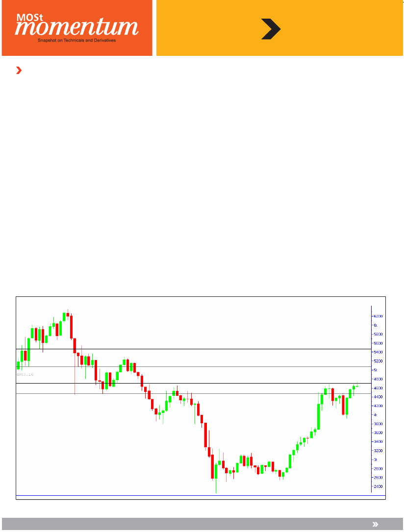Click the 5400 label on the price axis
404x532 pixels.
tap(378, 352)
